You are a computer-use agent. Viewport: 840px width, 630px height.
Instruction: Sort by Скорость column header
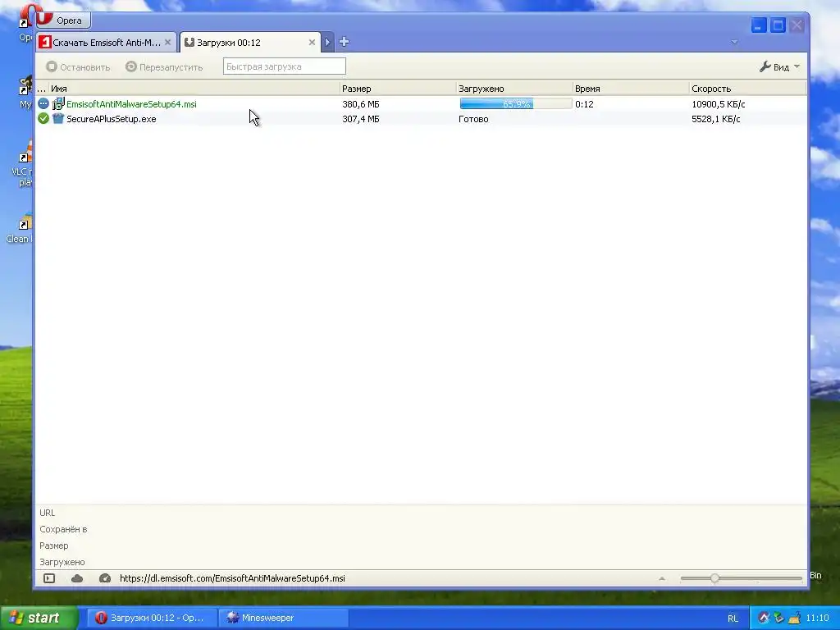[747, 89]
